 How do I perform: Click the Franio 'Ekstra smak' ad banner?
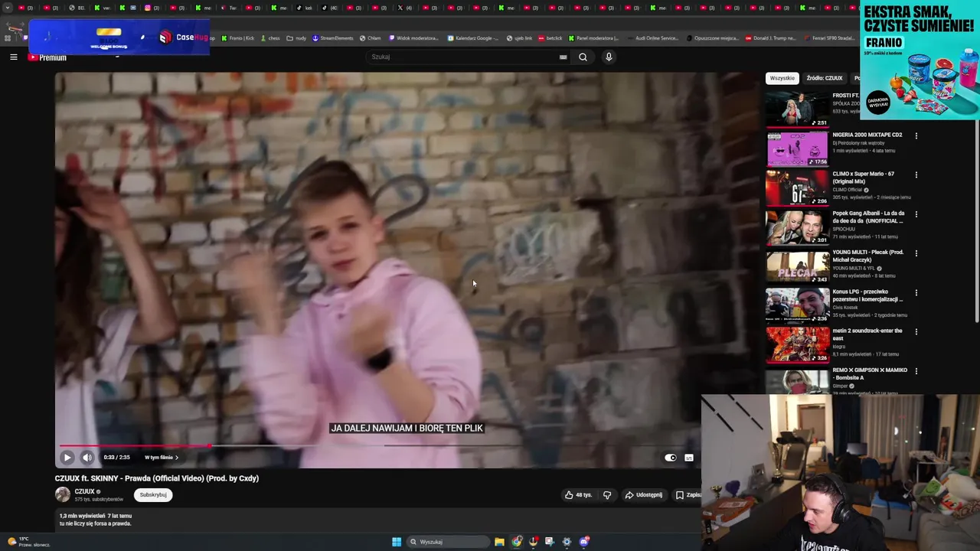click(920, 60)
